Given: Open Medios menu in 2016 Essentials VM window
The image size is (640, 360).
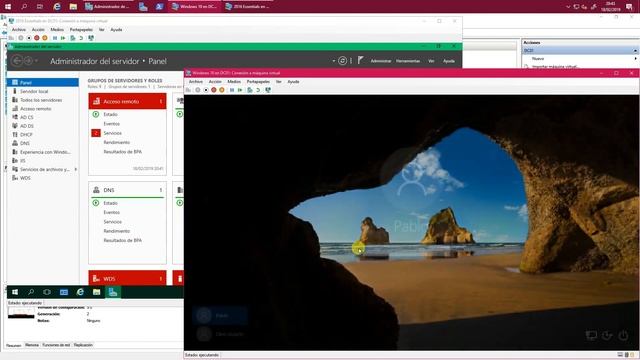Looking at the screenshot, I should coord(57,30).
